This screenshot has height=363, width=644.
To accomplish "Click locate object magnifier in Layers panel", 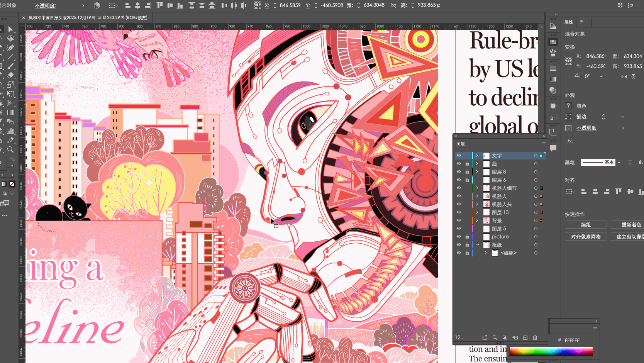I will point(495,338).
